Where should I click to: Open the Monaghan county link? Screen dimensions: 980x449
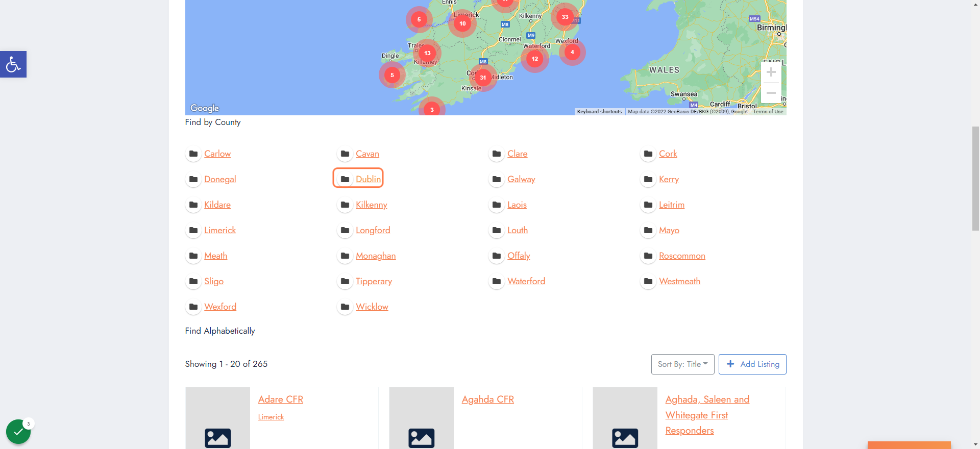pyautogui.click(x=376, y=256)
